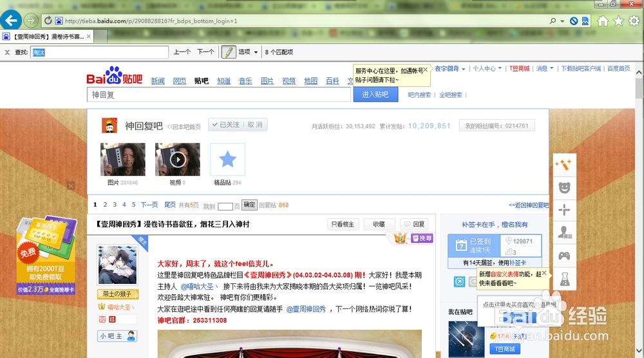Click the find text input field
The height and width of the screenshot is (358, 644).
click(99, 52)
